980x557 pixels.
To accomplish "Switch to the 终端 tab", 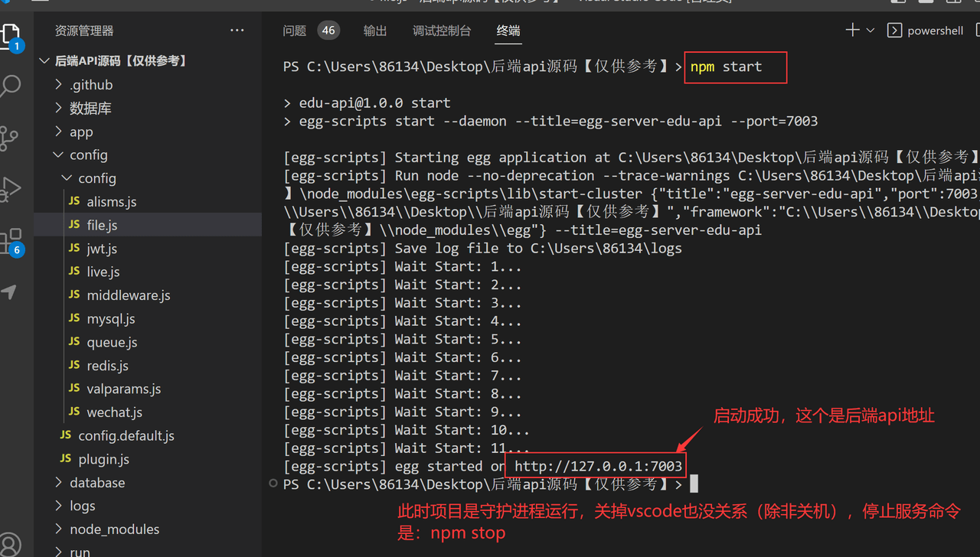I will 508,31.
